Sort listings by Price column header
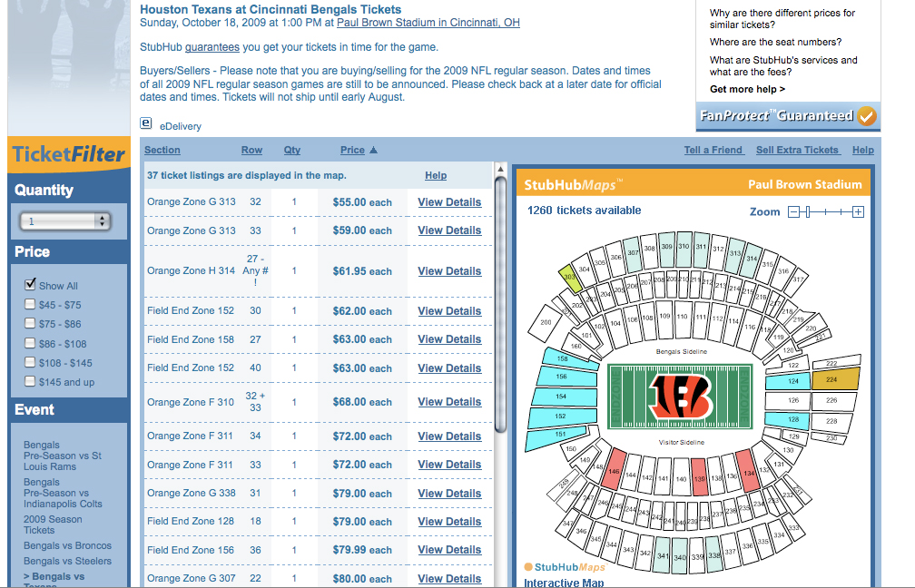Viewport: 915px width, 588px height. coord(352,151)
